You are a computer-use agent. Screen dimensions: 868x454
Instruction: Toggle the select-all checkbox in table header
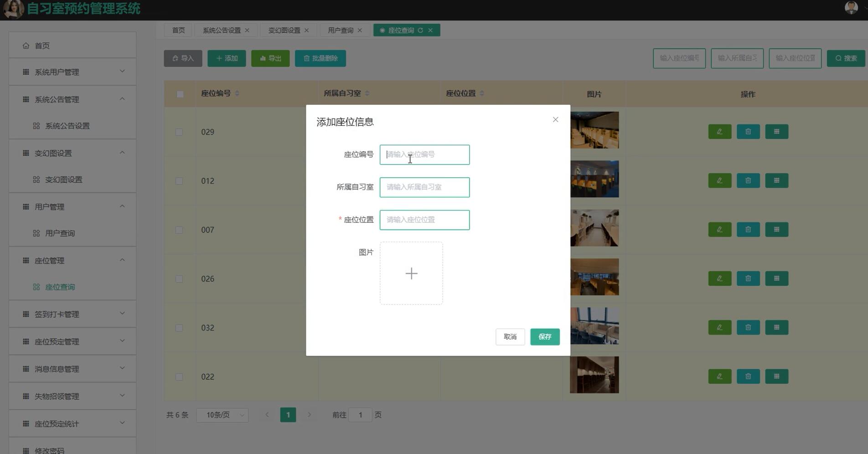(x=180, y=94)
